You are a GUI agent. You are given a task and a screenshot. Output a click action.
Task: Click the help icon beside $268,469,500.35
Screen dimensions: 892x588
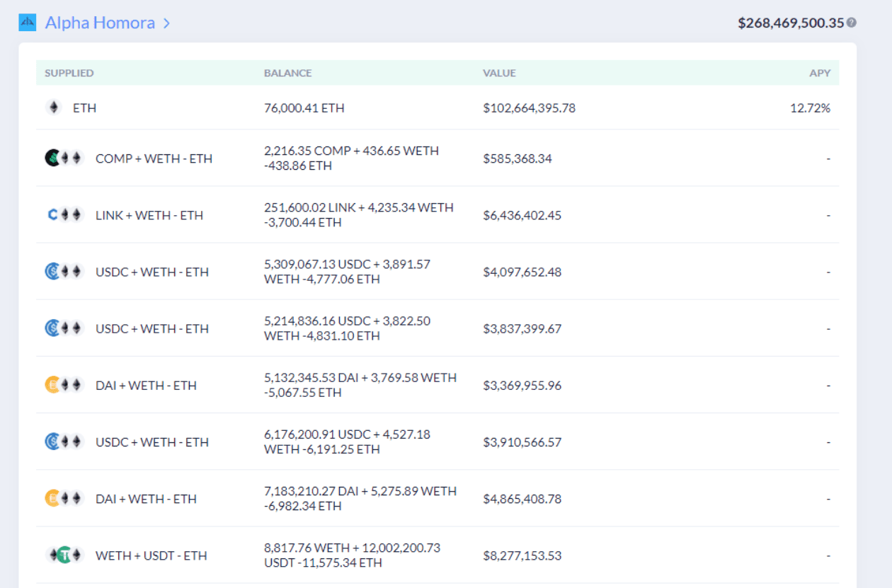coord(852,23)
